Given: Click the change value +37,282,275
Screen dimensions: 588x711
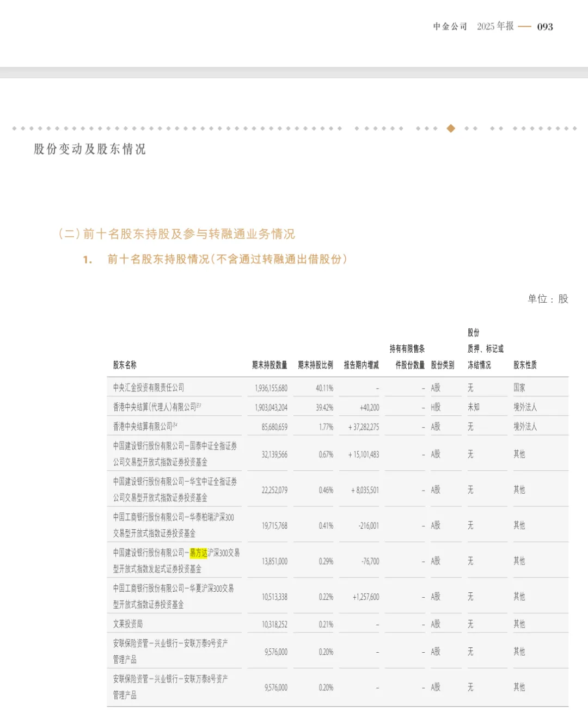Looking at the screenshot, I should coord(364,427).
